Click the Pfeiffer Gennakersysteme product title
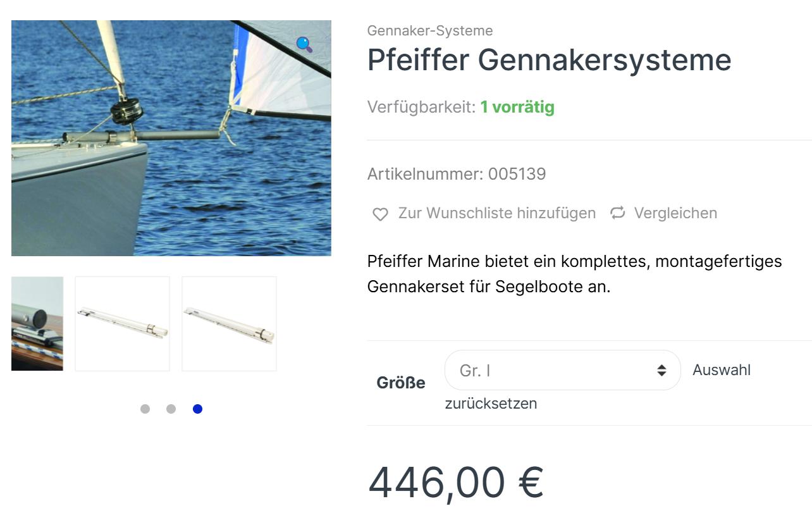 (549, 60)
